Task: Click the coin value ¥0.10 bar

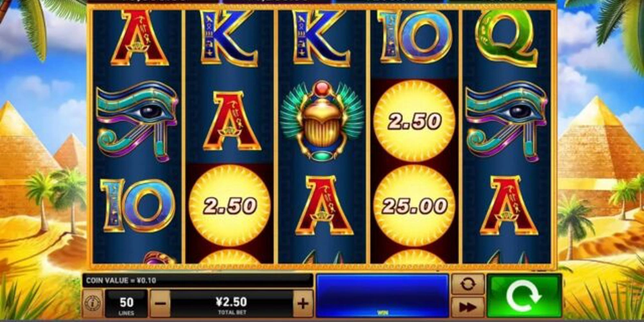Action: coord(198,281)
